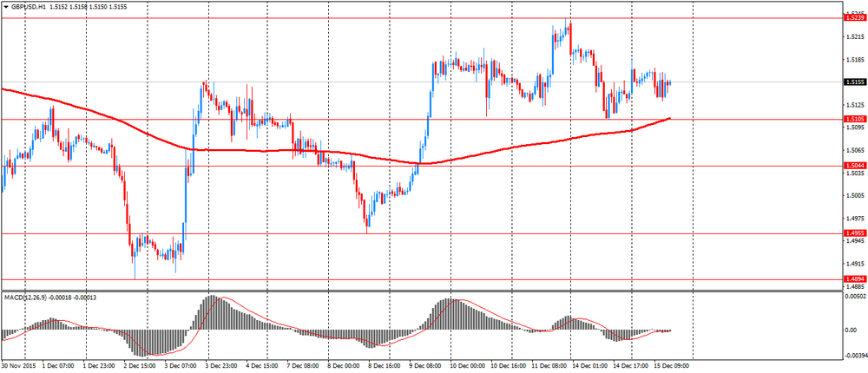Click the 11 Dec 08:00 time label

pos(550,366)
